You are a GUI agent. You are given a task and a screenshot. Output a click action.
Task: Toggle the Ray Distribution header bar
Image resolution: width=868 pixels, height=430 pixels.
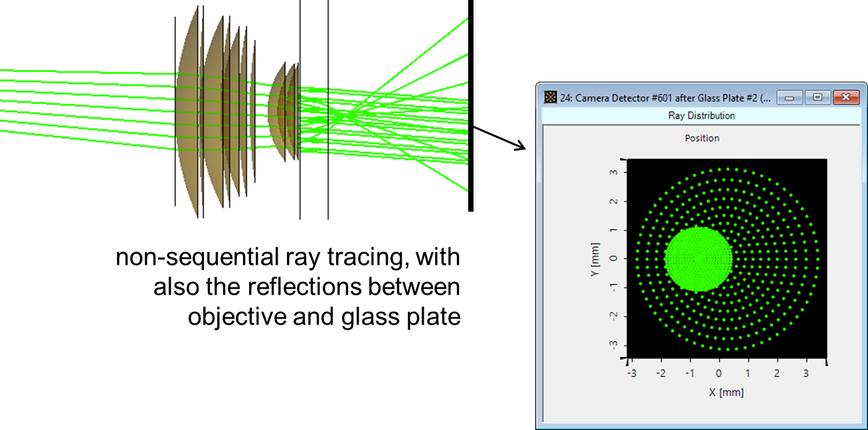coord(702,115)
